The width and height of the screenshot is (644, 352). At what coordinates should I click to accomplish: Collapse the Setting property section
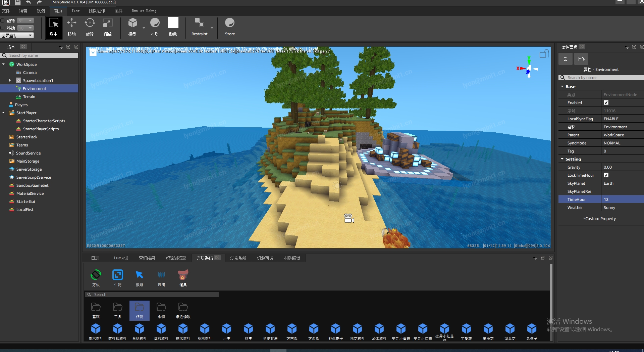coord(562,159)
